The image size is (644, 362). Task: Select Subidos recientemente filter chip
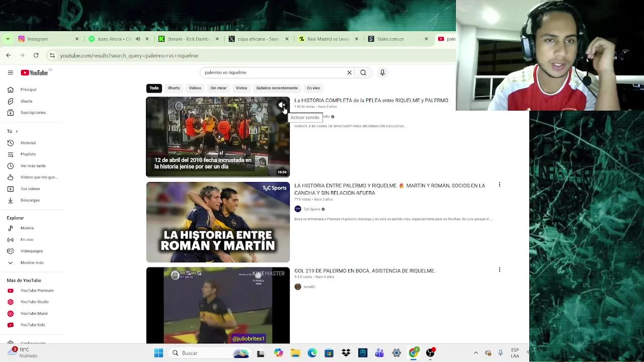(x=277, y=88)
